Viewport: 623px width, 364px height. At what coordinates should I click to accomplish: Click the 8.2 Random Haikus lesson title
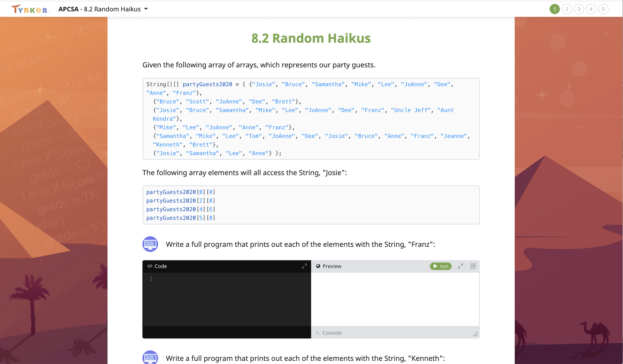311,38
